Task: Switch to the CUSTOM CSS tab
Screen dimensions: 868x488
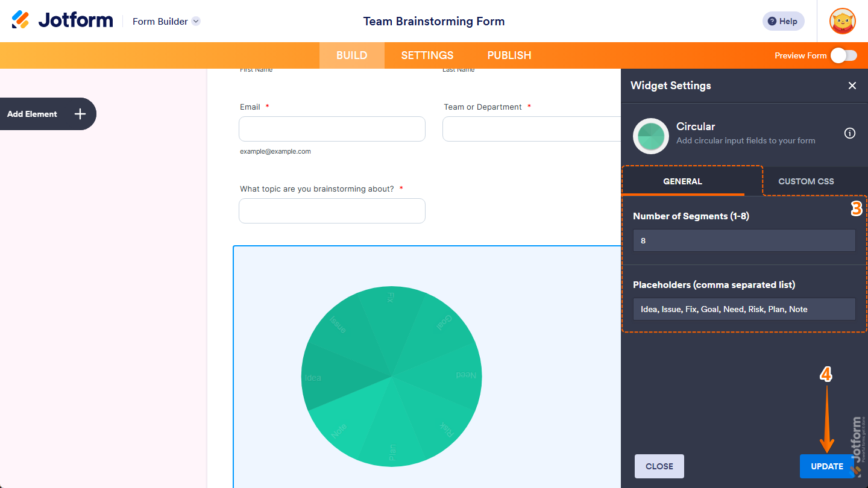Action: tap(806, 181)
